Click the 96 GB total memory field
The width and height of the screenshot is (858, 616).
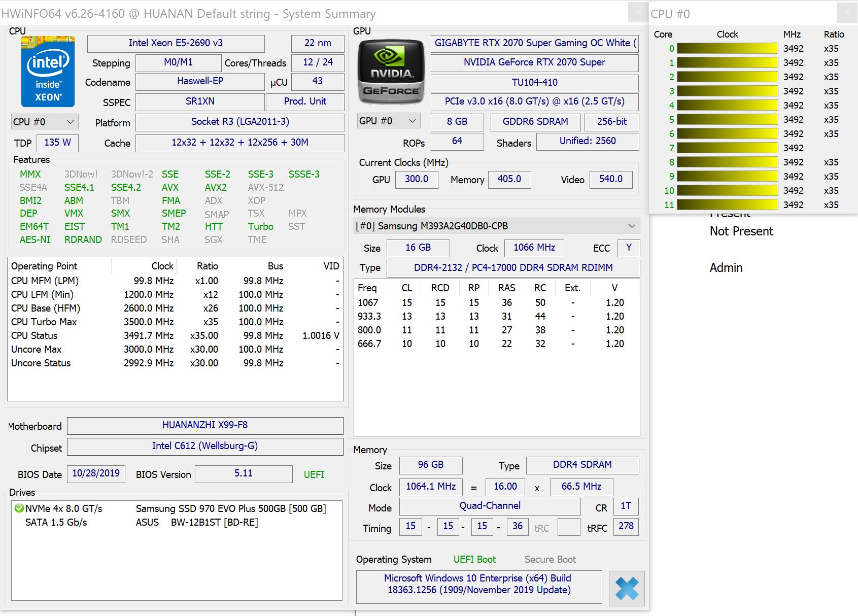pyautogui.click(x=431, y=465)
